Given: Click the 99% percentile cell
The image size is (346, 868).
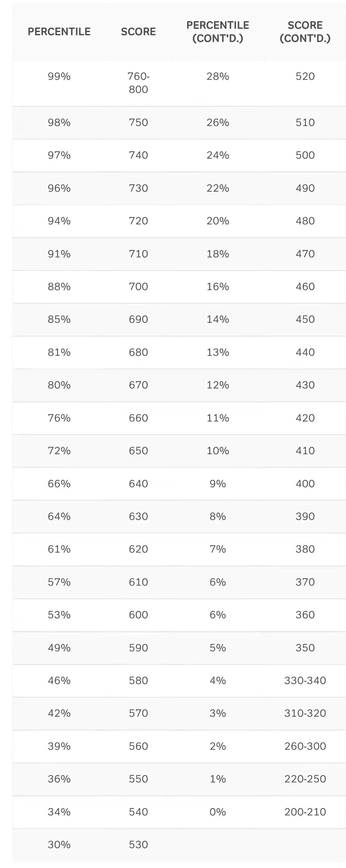Looking at the screenshot, I should point(59,77).
